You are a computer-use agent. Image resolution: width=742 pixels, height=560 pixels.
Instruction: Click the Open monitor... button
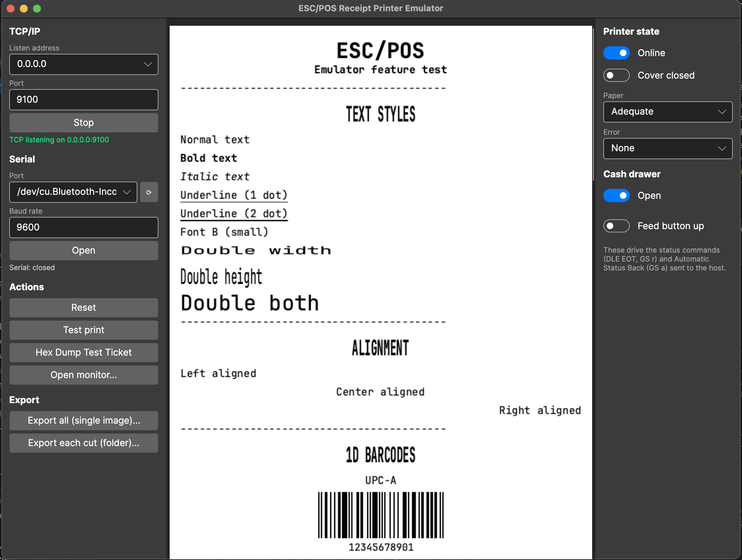(x=84, y=375)
